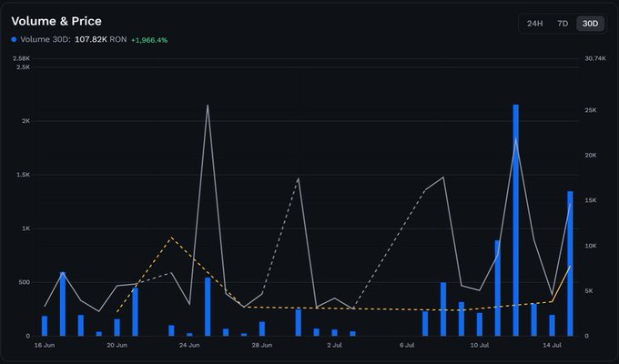The width and height of the screenshot is (619, 364).
Task: Select the 20 Jun volume bar
Action: [x=117, y=328]
